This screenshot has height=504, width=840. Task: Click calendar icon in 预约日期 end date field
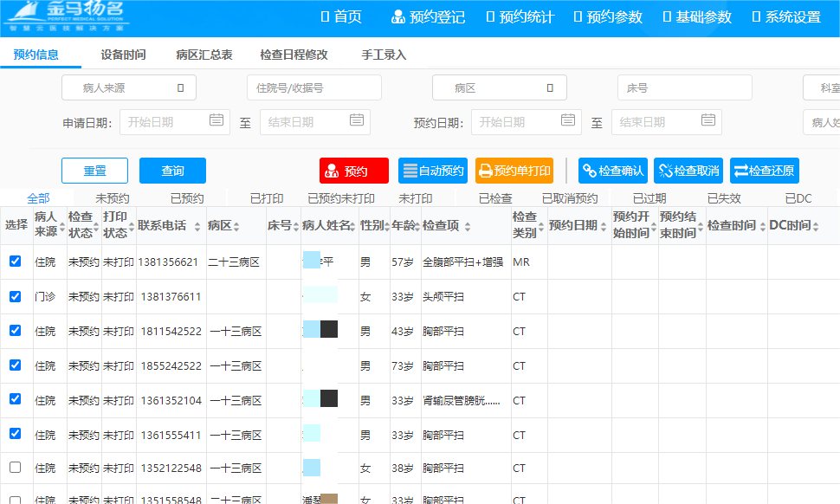(x=708, y=120)
